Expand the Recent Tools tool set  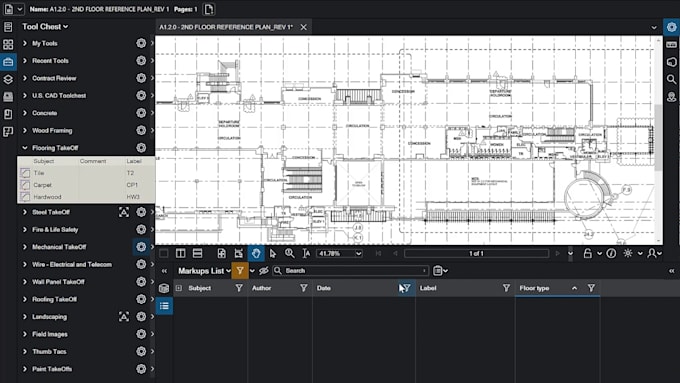[x=25, y=61]
